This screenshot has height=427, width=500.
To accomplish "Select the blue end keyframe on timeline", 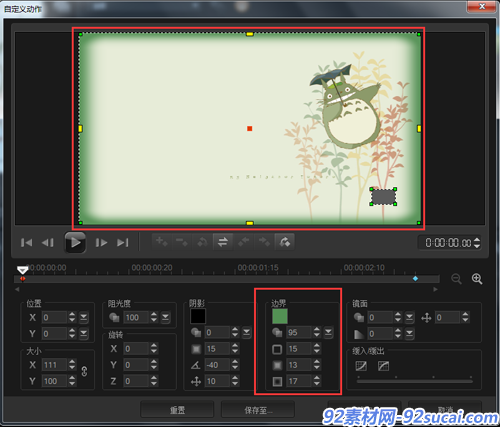I will [x=415, y=278].
